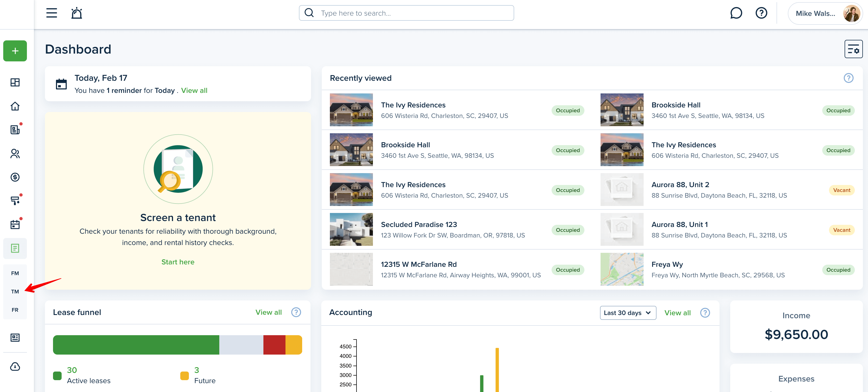The image size is (868, 392).
Task: Focus the Type here to search field
Action: coord(406,13)
